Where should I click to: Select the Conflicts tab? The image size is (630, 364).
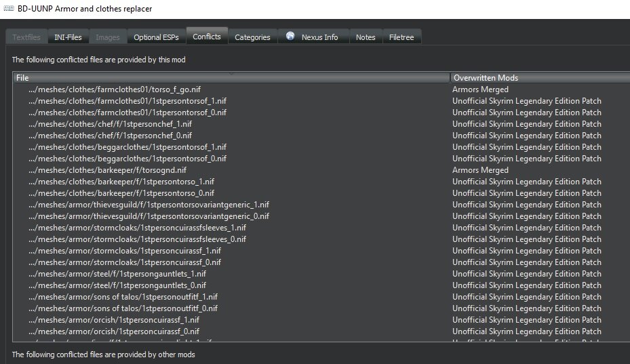point(207,37)
